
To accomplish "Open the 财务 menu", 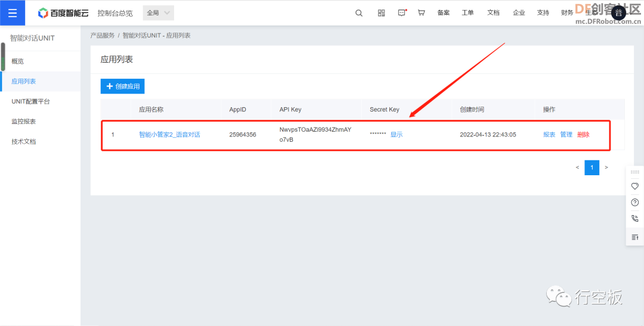I will (x=567, y=13).
